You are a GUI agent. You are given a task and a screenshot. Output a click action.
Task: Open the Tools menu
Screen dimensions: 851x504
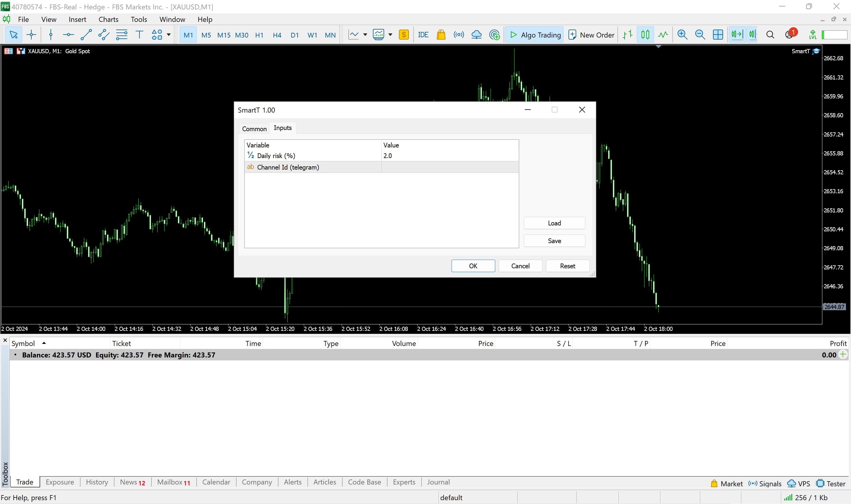(x=139, y=19)
